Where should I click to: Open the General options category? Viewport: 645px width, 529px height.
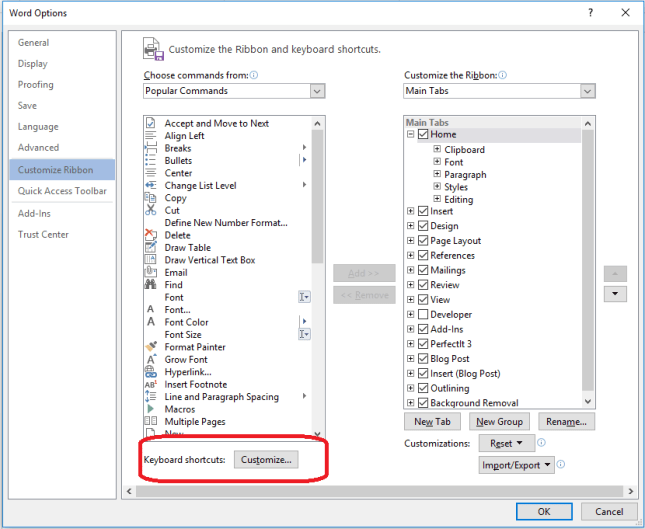pos(33,43)
